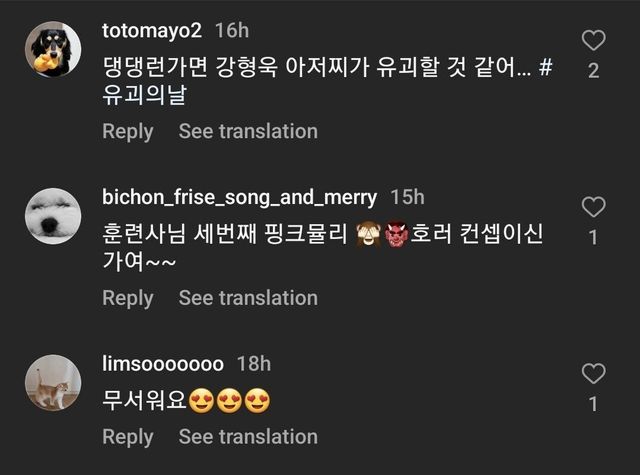Translate limsooooooo's comment
The image size is (640, 475).
[x=248, y=437]
